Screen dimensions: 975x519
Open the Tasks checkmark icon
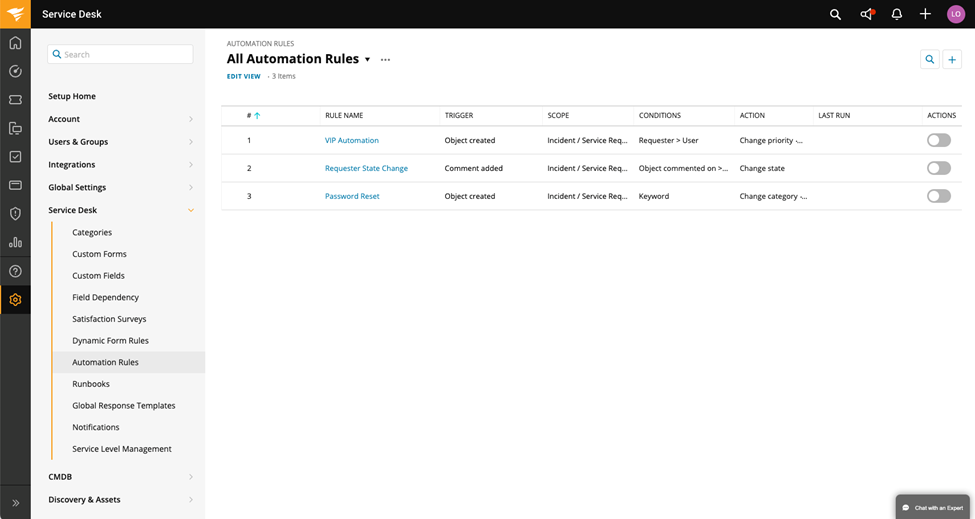point(15,157)
